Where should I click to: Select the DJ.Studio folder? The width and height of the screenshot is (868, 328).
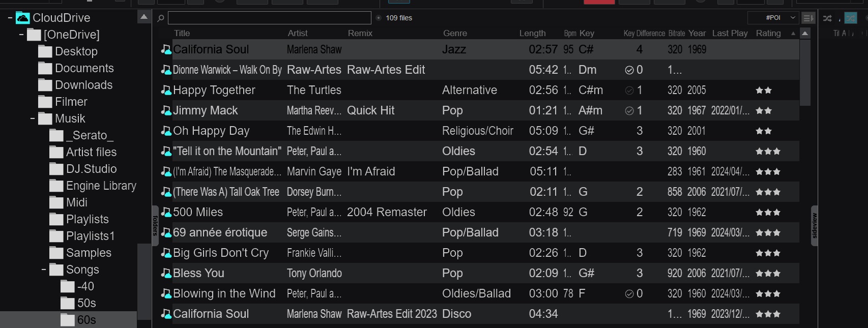[x=91, y=169]
